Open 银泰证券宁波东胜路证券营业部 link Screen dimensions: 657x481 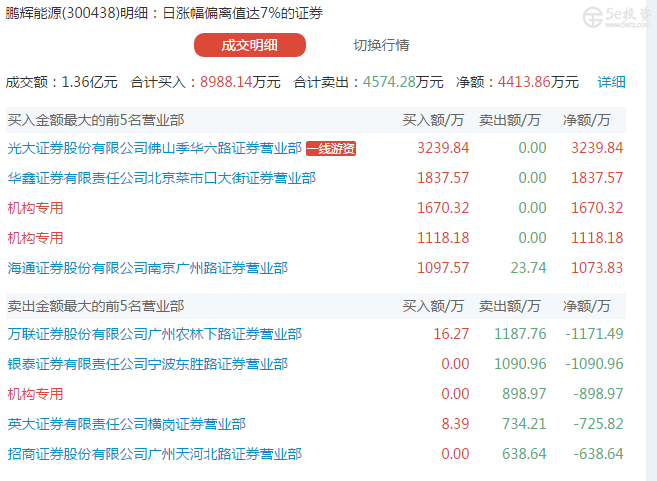click(147, 364)
